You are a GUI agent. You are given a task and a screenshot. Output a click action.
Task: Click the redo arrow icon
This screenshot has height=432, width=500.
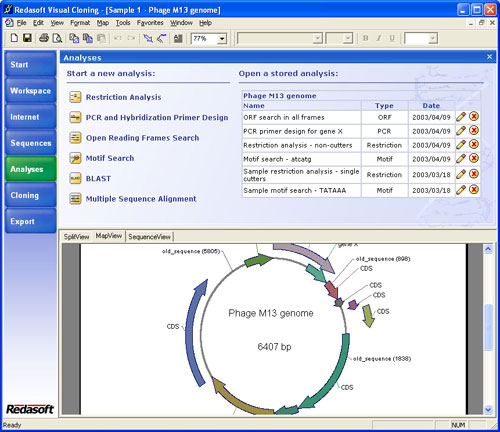pyautogui.click(x=131, y=38)
